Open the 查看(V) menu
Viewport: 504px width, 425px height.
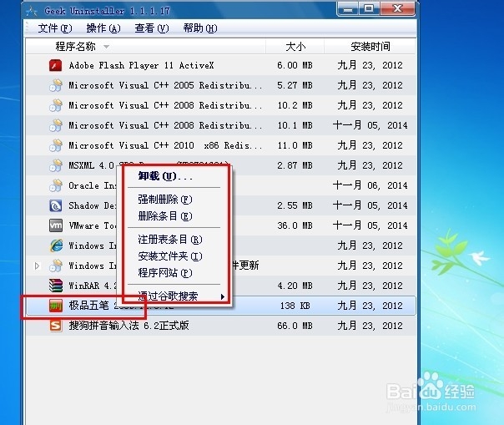(x=152, y=28)
